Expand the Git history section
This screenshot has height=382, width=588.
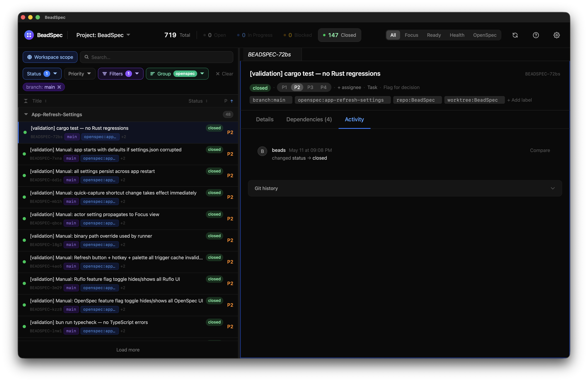[405, 188]
